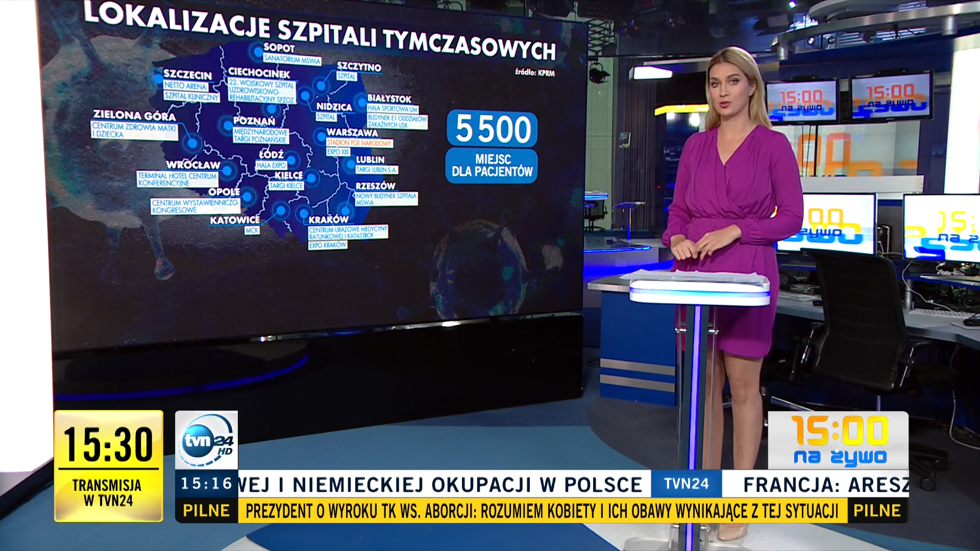Click the CENTRUM WYSTAWIENNICZO-KONGRESOWE label
This screenshot has width=980, height=551.
click(x=195, y=206)
